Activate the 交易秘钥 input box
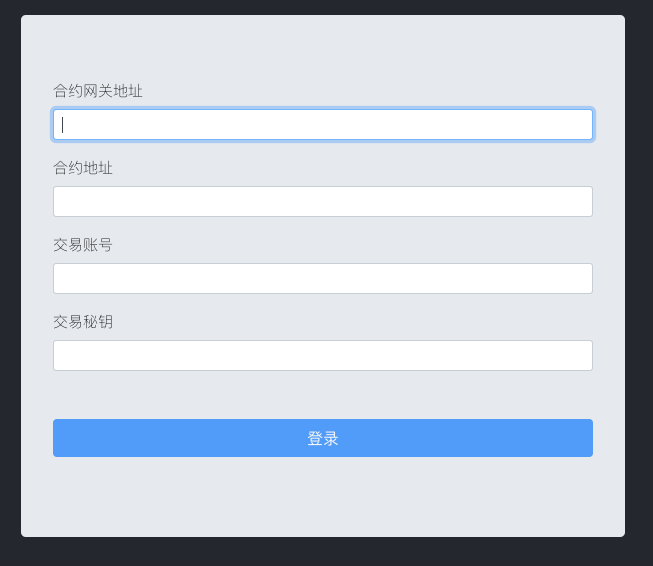Viewport: 653px width, 566px height. tap(323, 355)
